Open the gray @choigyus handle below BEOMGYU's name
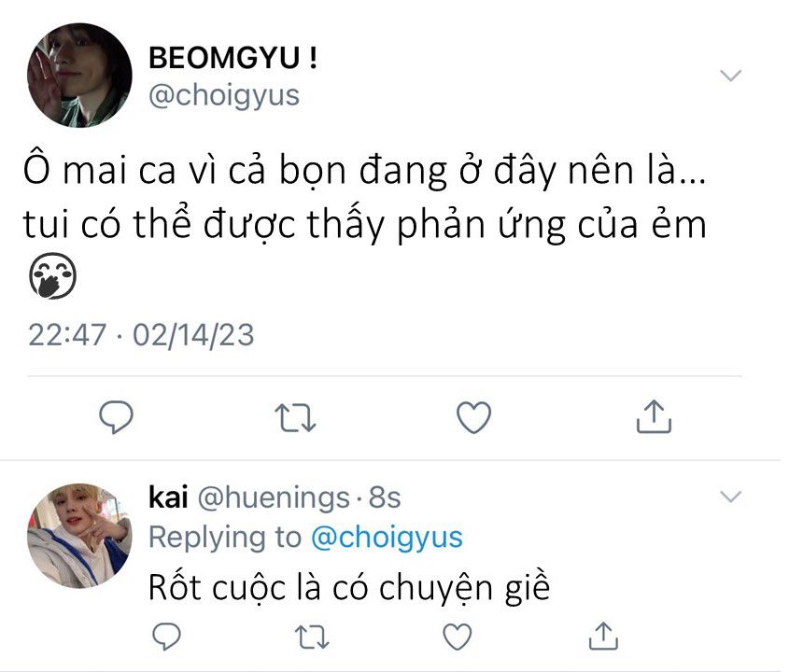 (224, 95)
